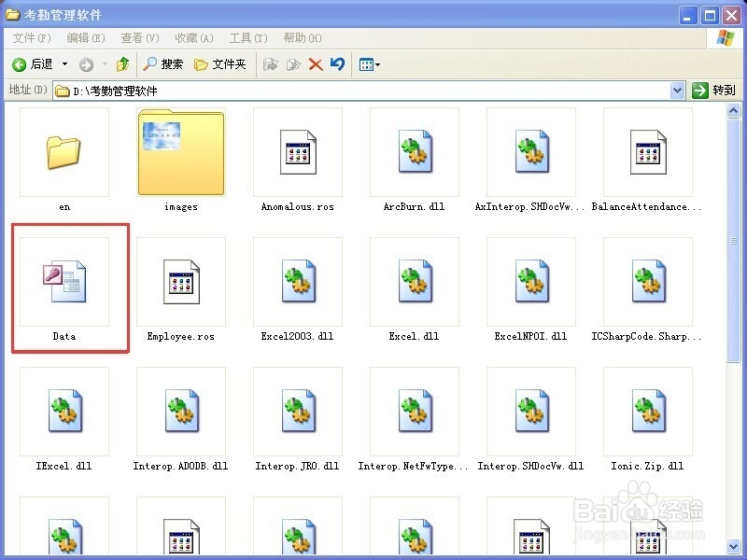Viewport: 747px width, 560px height.
Task: Click the 转到 Go button
Action: [714, 90]
